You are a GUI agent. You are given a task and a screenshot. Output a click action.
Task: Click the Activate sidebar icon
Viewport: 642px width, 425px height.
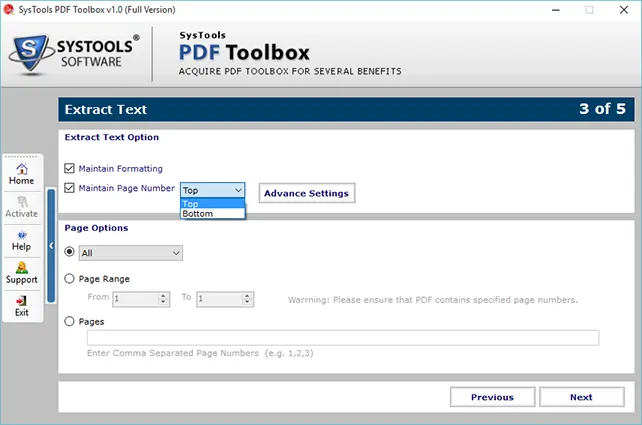[22, 208]
